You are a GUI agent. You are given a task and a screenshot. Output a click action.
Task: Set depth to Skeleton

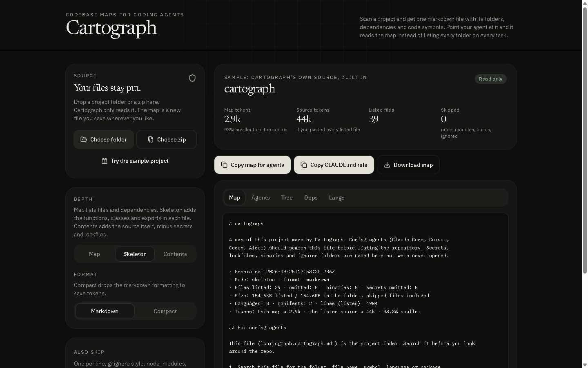coord(135,254)
